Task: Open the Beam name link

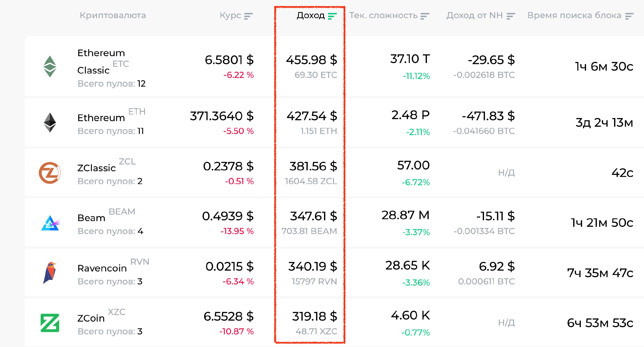Action: coord(91,218)
